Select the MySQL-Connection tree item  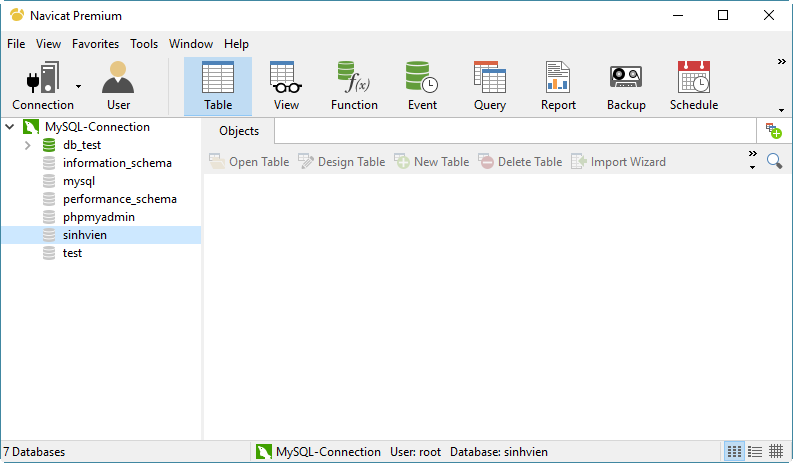(x=97, y=127)
